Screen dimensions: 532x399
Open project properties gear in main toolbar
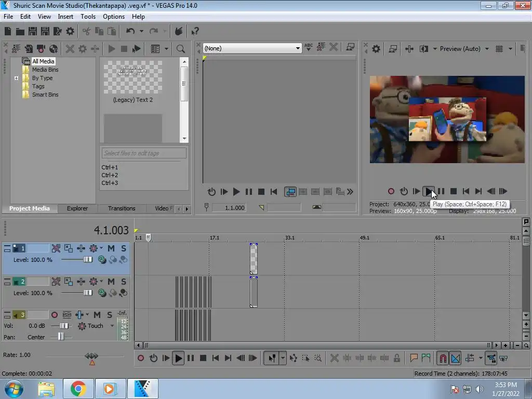(70, 31)
